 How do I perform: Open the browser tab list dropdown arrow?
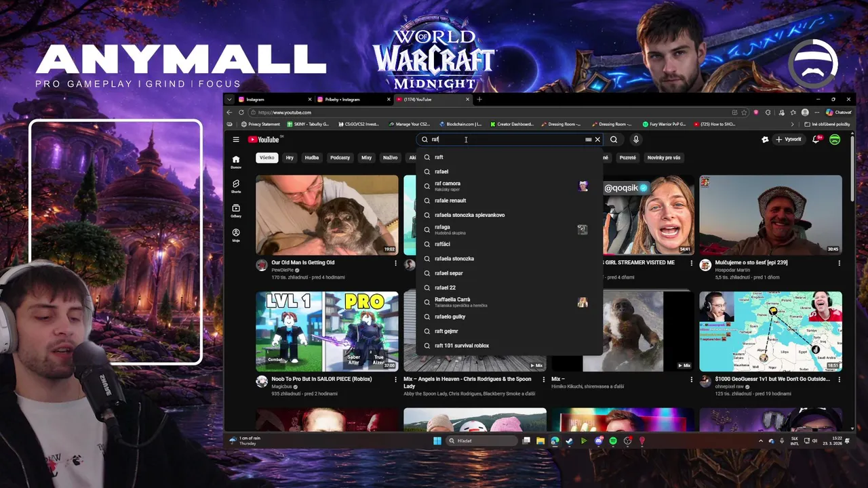pyautogui.click(x=229, y=100)
